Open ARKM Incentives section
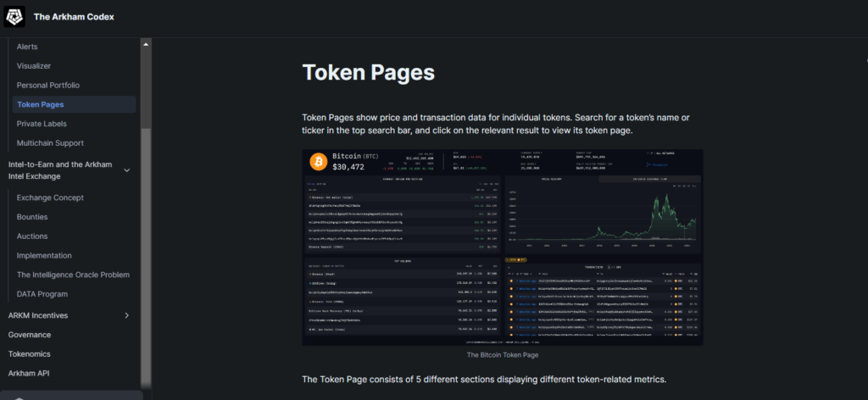Image resolution: width=868 pixels, height=400 pixels. click(38, 315)
